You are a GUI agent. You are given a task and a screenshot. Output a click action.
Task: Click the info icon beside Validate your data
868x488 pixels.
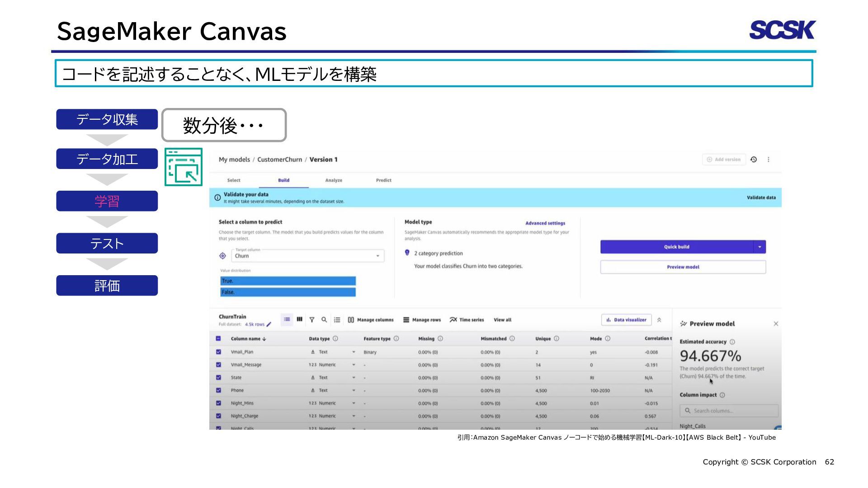pos(217,197)
